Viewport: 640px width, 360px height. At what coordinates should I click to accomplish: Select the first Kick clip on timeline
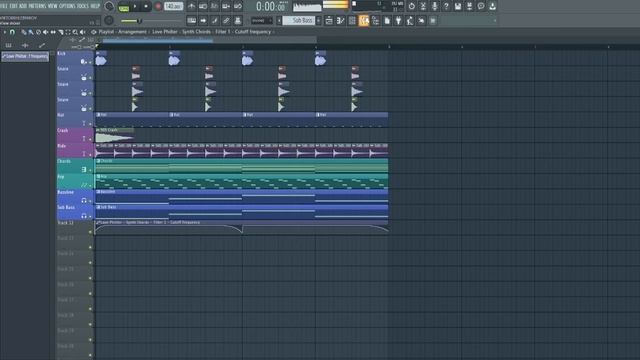(x=101, y=58)
